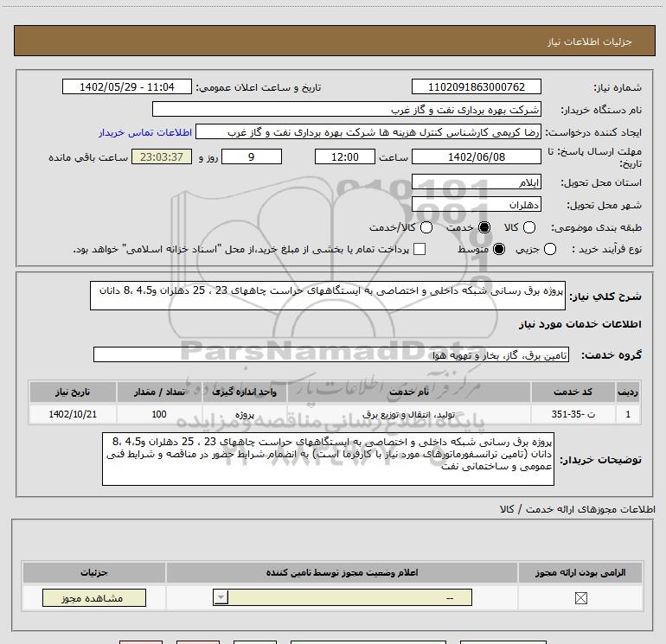This screenshot has height=644, width=666.
Task: Select the متوسط purchase type radio
Action: [x=499, y=249]
